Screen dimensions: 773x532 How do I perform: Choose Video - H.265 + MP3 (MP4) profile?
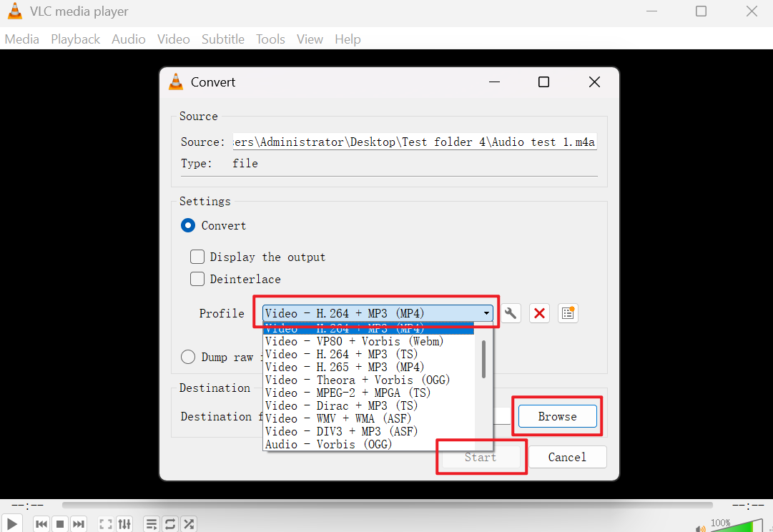coord(369,367)
